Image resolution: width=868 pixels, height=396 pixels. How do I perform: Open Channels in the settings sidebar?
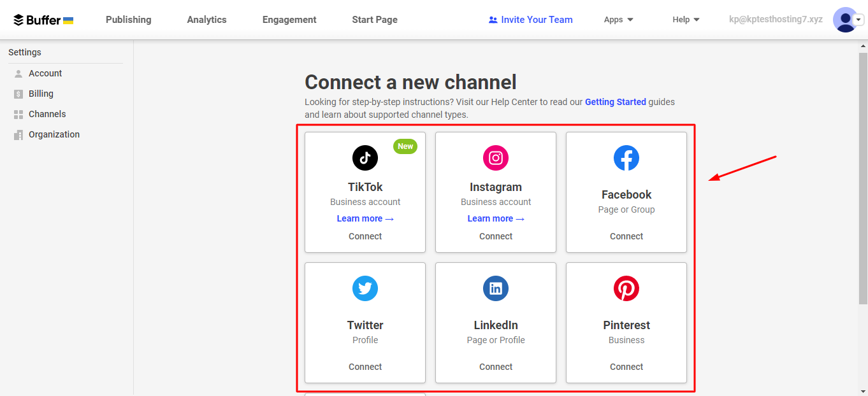click(47, 114)
